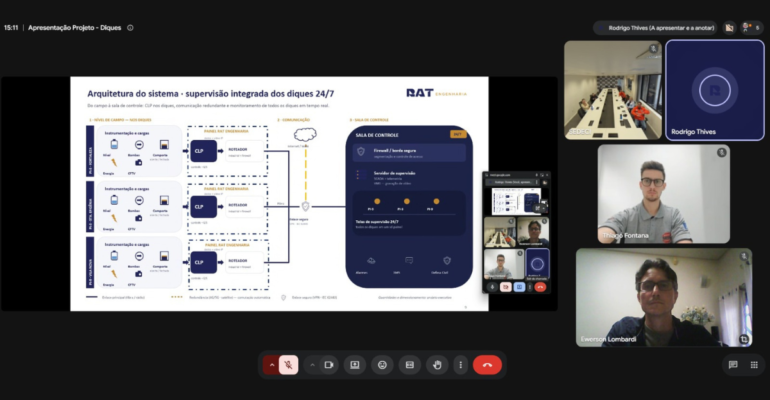Select the SEDEC conference room video tile

tap(613, 90)
